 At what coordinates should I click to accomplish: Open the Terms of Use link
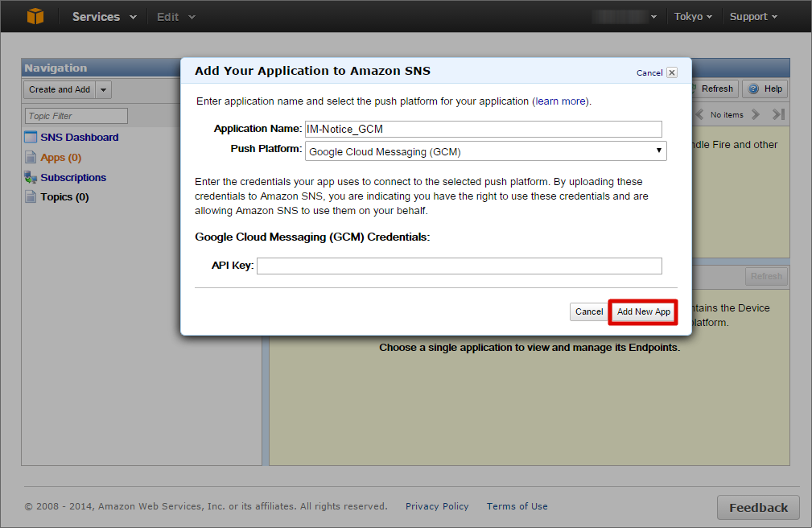tap(517, 506)
